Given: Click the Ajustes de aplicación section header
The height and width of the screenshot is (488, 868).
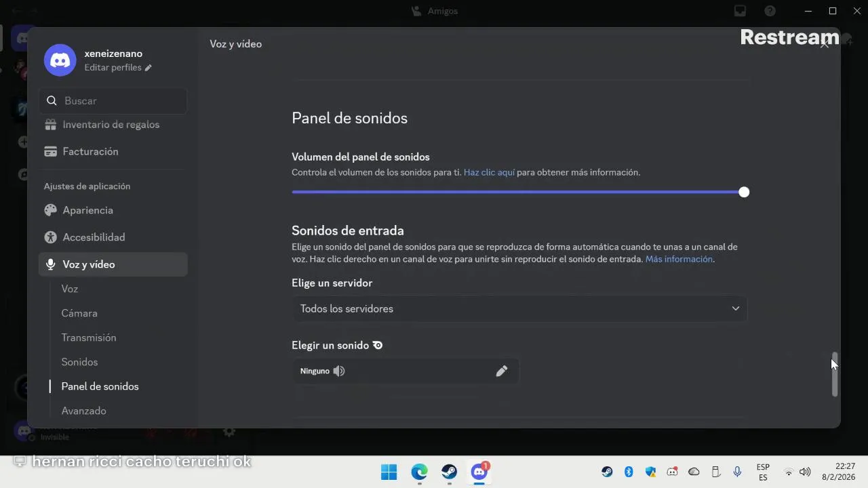Looking at the screenshot, I should coord(87,186).
